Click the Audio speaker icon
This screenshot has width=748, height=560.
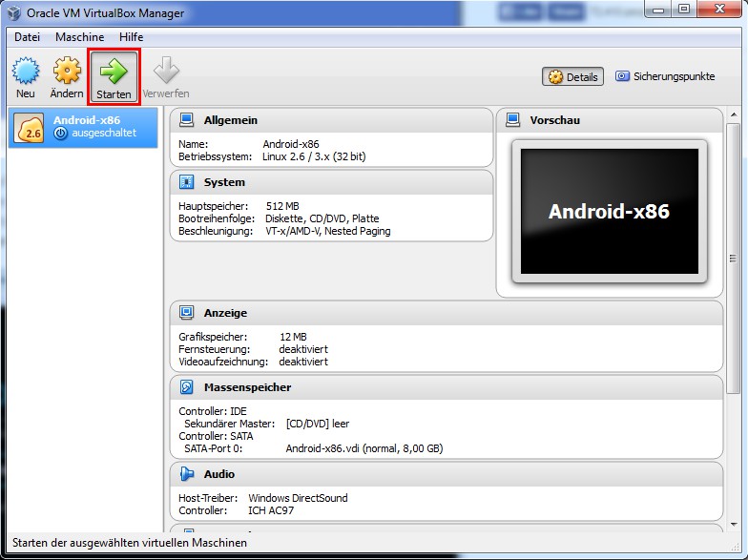click(187, 474)
